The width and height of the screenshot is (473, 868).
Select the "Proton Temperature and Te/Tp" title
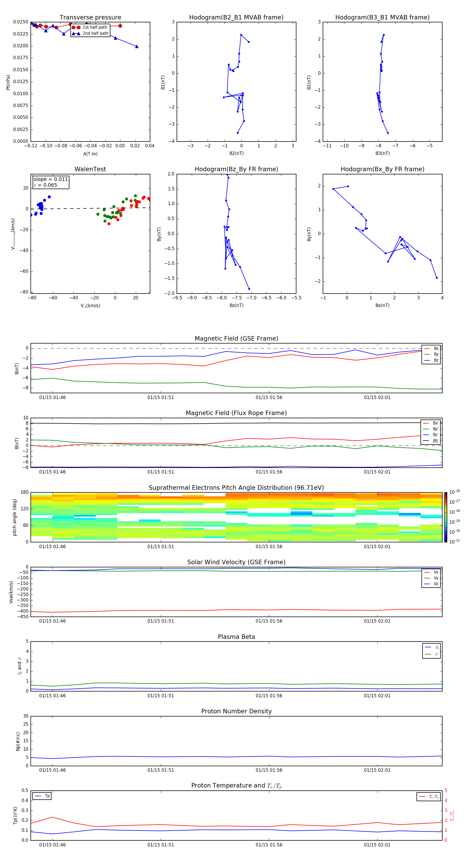pos(236,786)
